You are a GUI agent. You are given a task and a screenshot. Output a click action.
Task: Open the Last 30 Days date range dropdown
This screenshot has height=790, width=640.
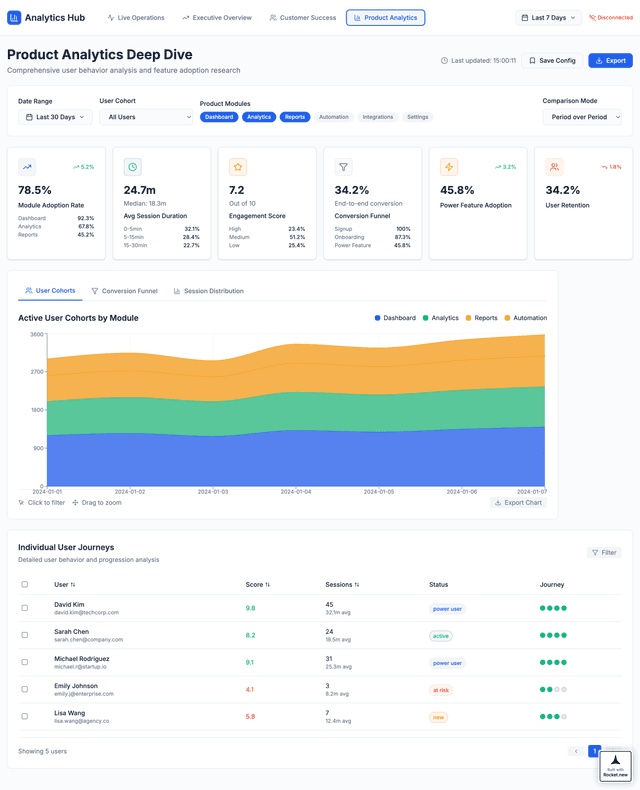pos(55,117)
